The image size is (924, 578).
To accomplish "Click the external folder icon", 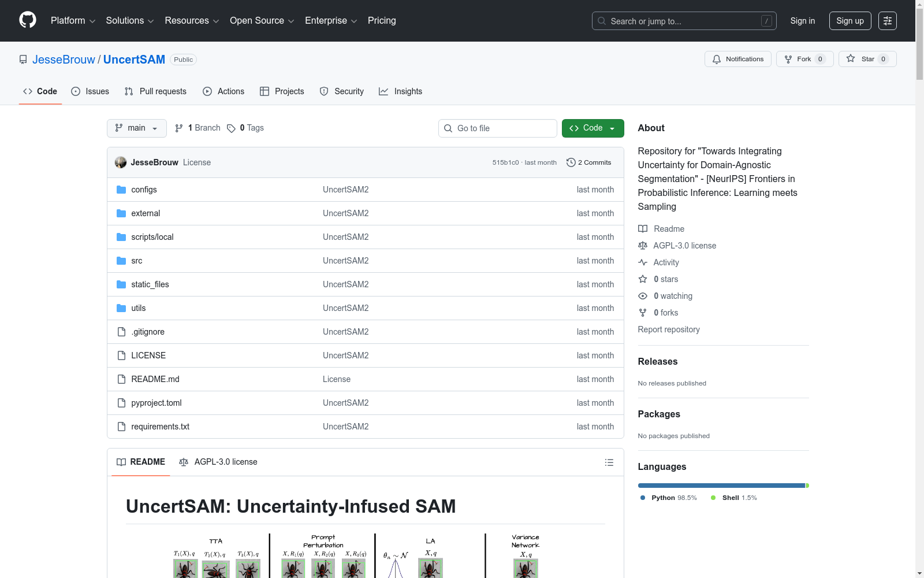I will pos(121,213).
